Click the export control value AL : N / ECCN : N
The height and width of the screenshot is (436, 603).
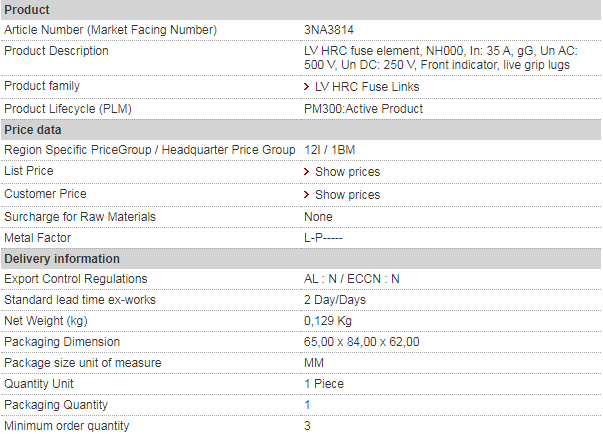(x=351, y=279)
